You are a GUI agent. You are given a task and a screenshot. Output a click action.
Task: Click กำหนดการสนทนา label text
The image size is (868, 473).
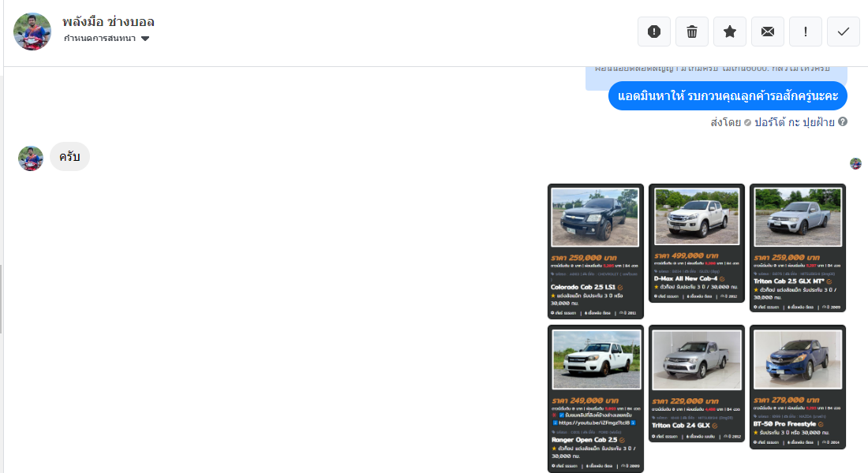point(99,38)
